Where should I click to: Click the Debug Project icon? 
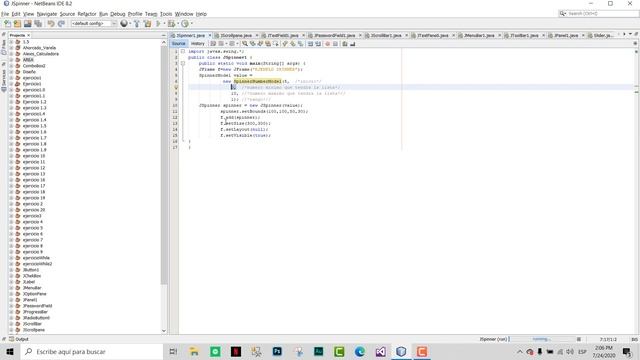point(171,24)
